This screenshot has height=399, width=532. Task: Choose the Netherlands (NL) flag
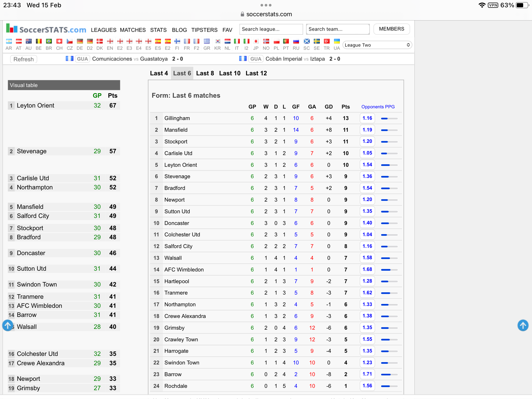228,41
